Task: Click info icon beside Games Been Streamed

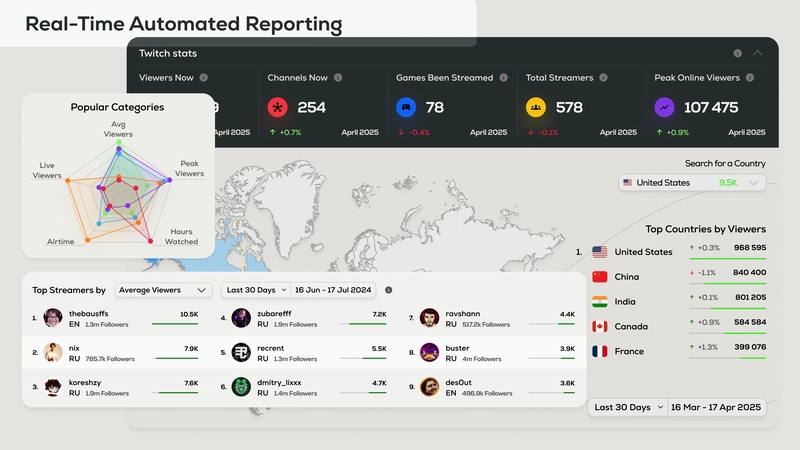Action: (x=504, y=78)
